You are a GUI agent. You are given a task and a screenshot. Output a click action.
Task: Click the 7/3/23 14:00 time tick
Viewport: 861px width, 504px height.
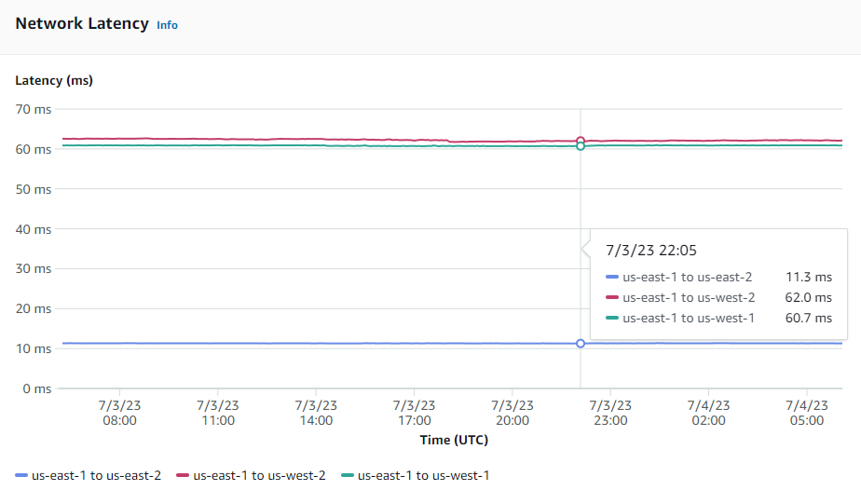pos(316,413)
